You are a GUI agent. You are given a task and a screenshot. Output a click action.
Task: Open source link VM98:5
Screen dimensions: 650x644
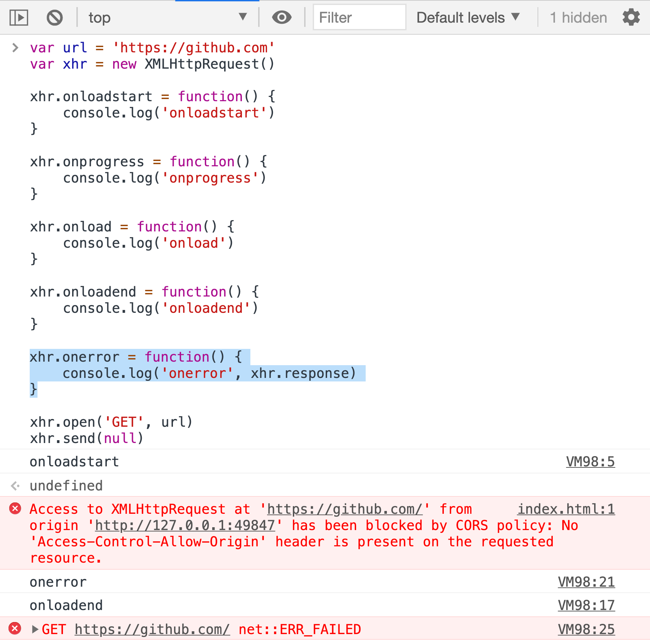coord(590,461)
